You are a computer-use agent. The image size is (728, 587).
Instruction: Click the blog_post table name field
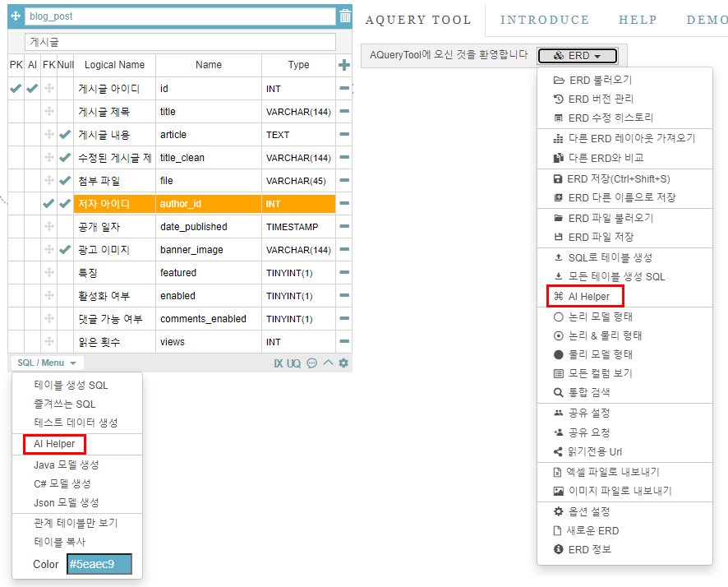[180, 16]
